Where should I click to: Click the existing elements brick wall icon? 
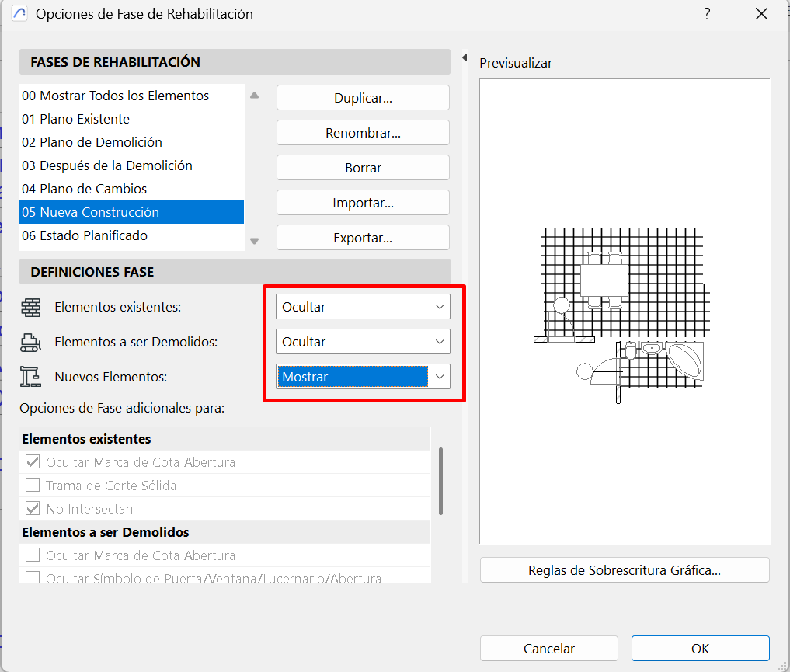click(30, 307)
